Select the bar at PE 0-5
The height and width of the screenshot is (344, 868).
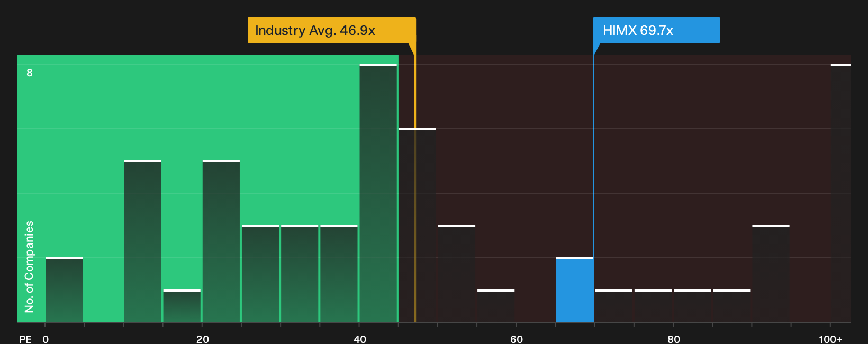point(64,290)
